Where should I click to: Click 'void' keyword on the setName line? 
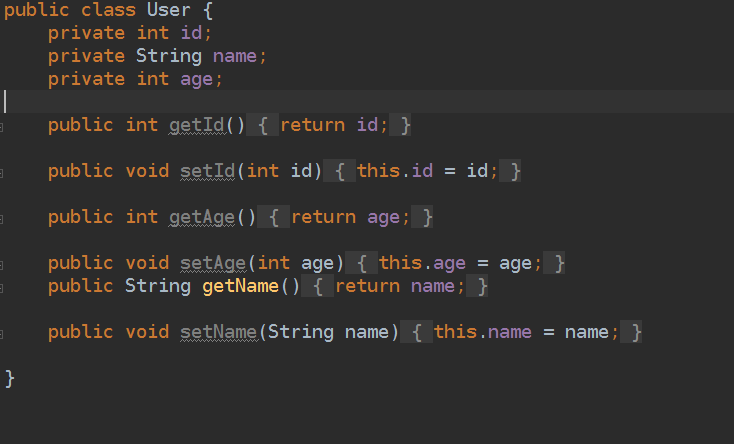pyautogui.click(x=147, y=333)
